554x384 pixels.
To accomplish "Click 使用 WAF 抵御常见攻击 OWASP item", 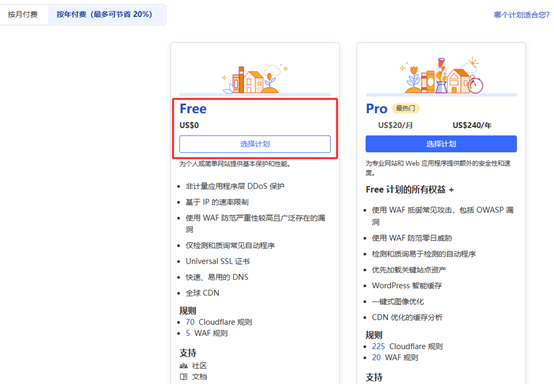I will click(x=442, y=216).
